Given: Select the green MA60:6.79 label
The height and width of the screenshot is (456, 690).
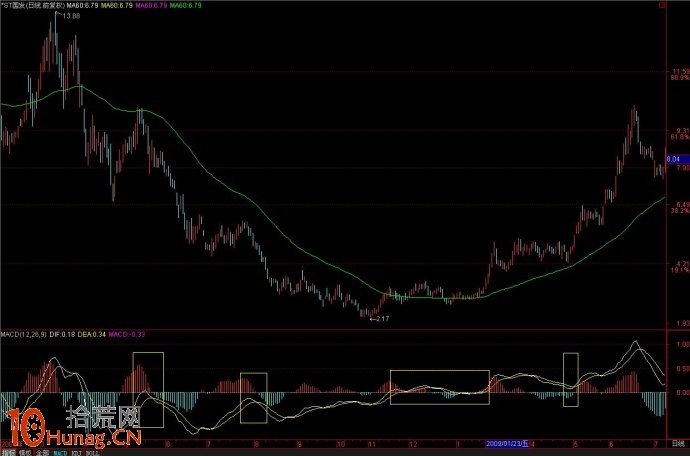Looking at the screenshot, I should pos(185,5).
